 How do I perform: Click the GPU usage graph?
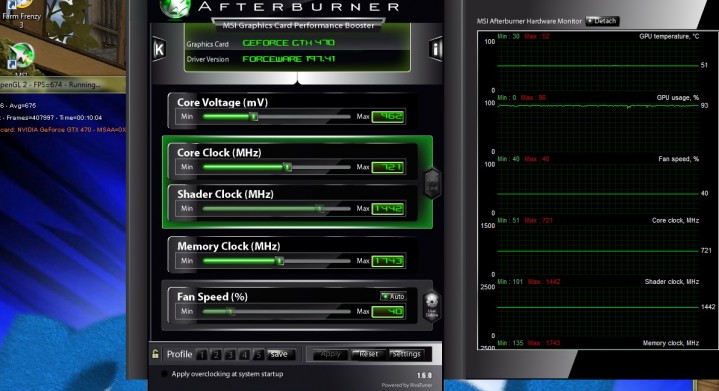click(598, 127)
